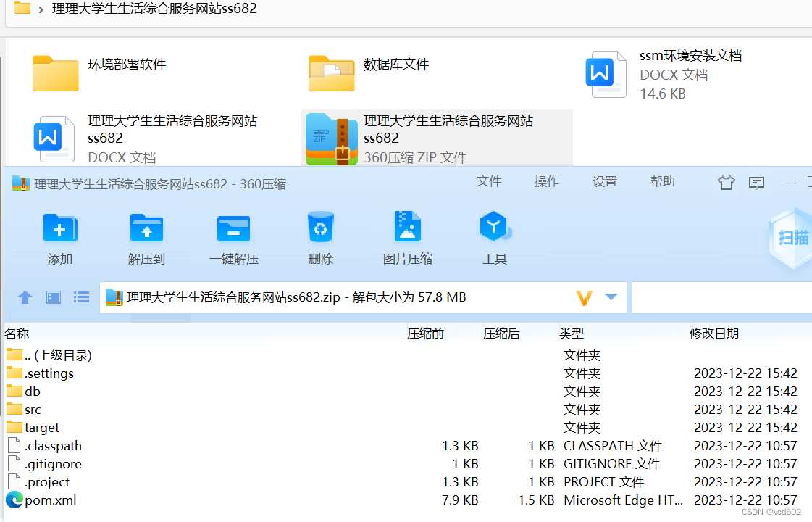
Task: Select the ssm环境安装文档 DOCX file in Explorer
Action: pos(664,75)
